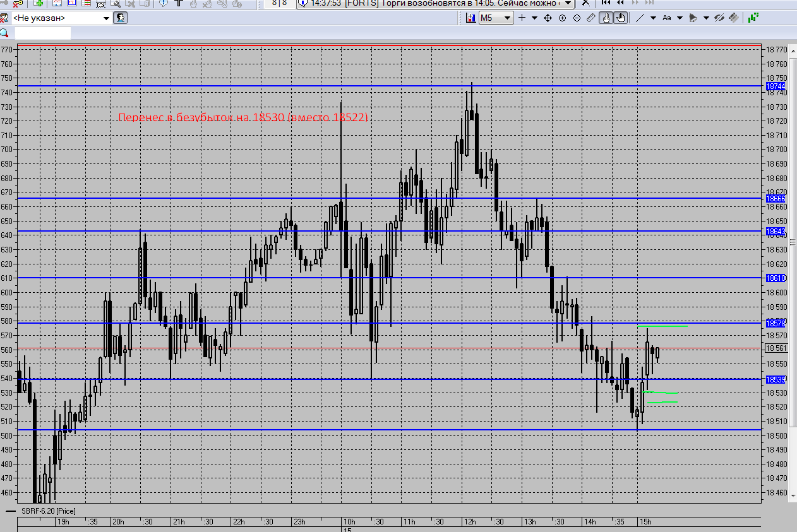This screenshot has height=532, width=797.
Task: Click the 10h time axis label
Action: 349,522
